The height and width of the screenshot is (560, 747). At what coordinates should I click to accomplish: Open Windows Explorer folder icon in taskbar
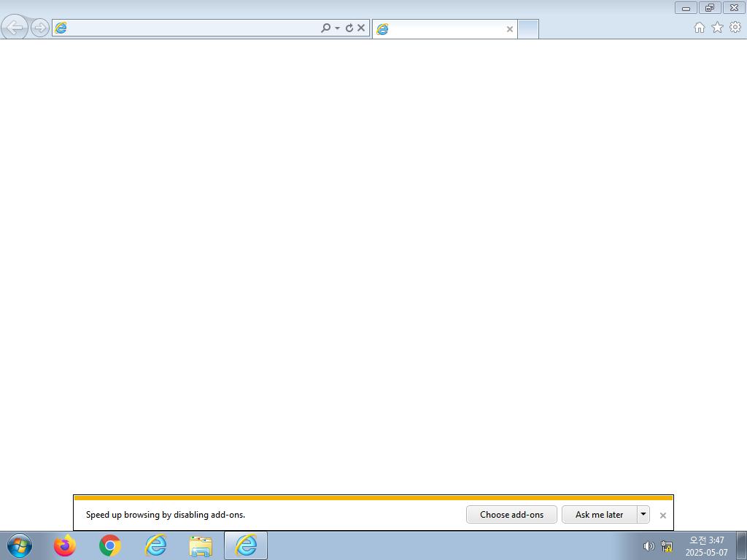[201, 546]
